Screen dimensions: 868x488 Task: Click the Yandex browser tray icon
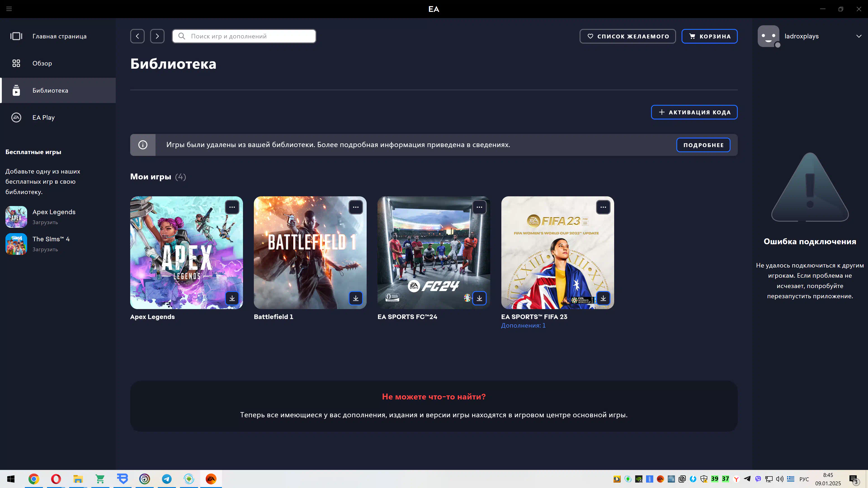pos(736,479)
